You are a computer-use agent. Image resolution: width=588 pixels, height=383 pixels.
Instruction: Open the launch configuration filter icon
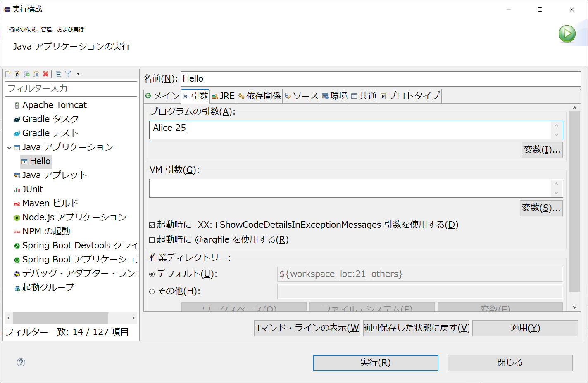[x=67, y=74]
